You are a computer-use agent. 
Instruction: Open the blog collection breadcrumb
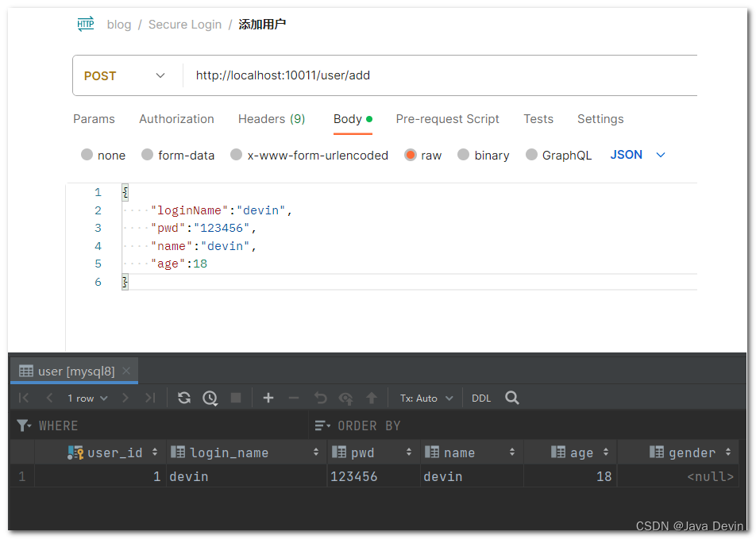(118, 24)
